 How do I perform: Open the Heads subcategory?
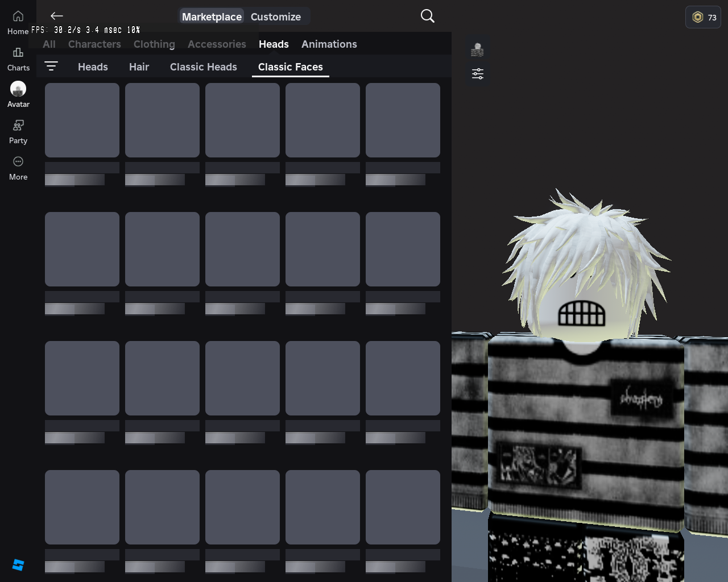coord(93,67)
